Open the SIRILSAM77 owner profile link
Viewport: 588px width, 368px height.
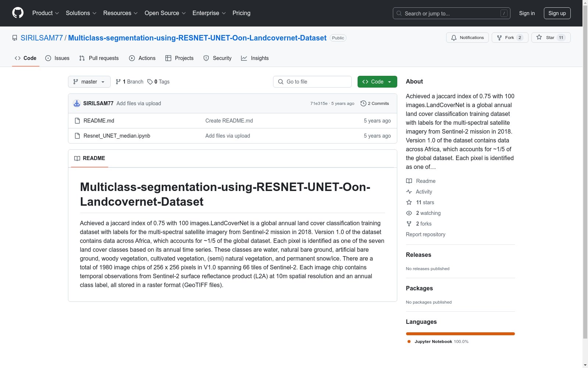pyautogui.click(x=42, y=38)
